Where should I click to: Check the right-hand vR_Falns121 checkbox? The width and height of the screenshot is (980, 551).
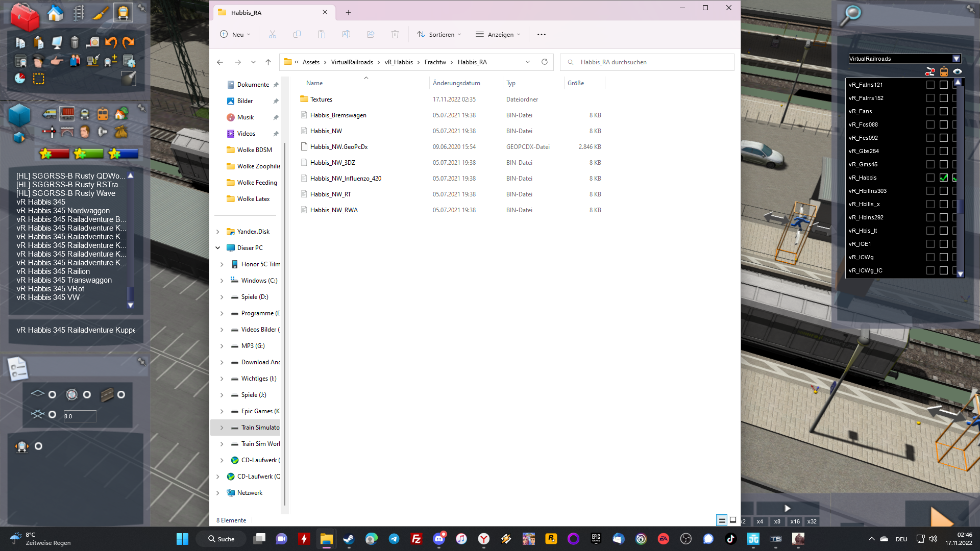(944, 85)
